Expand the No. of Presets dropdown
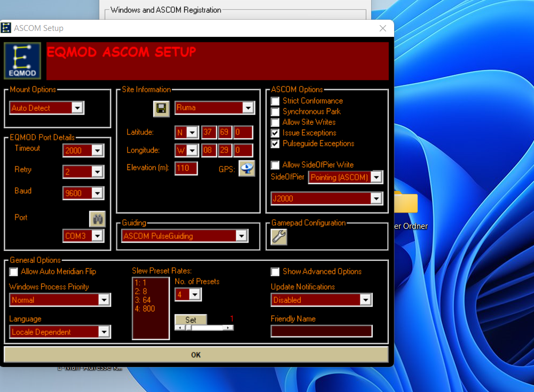This screenshot has width=534, height=392. tap(195, 294)
